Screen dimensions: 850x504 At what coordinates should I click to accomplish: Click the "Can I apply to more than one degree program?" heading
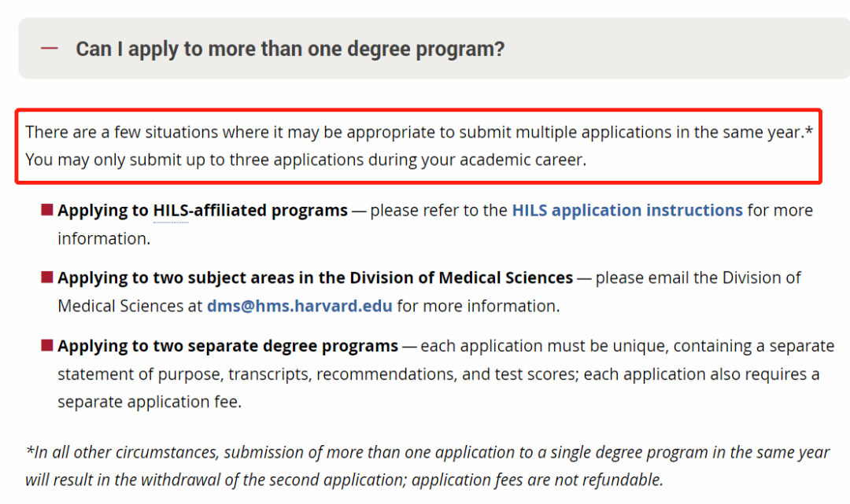pos(290,49)
